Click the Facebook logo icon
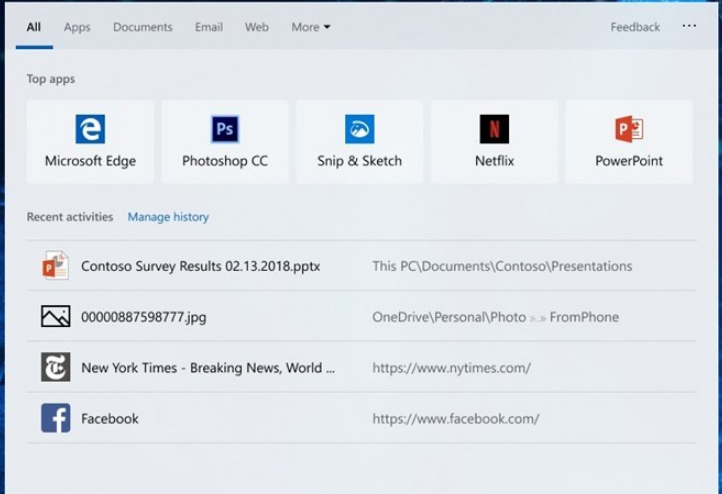Screen dimensions: 722x494 pos(56,418)
